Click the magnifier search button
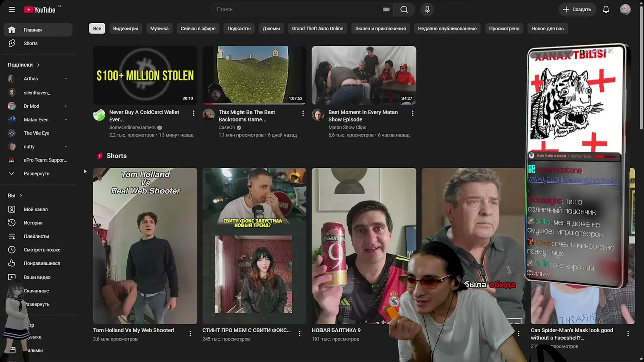 point(404,9)
